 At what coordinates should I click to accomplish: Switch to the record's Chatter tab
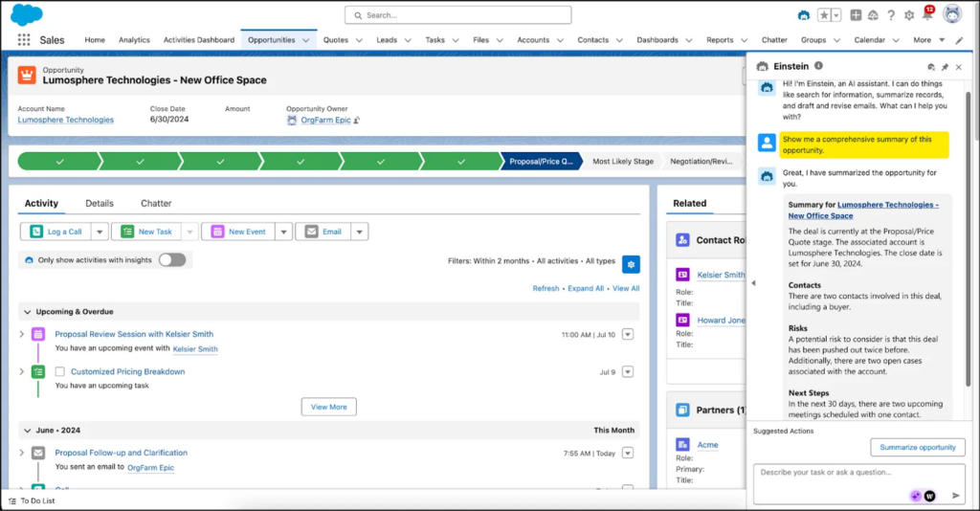tap(156, 204)
